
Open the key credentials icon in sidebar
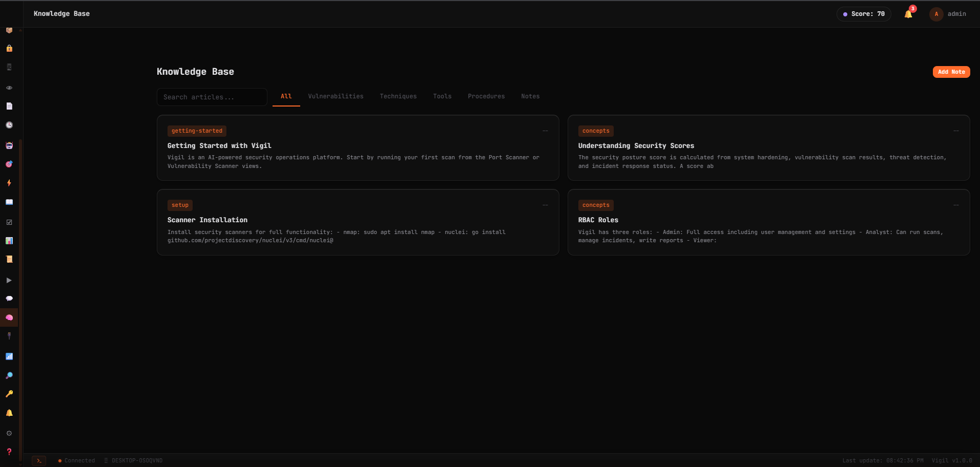(x=9, y=394)
